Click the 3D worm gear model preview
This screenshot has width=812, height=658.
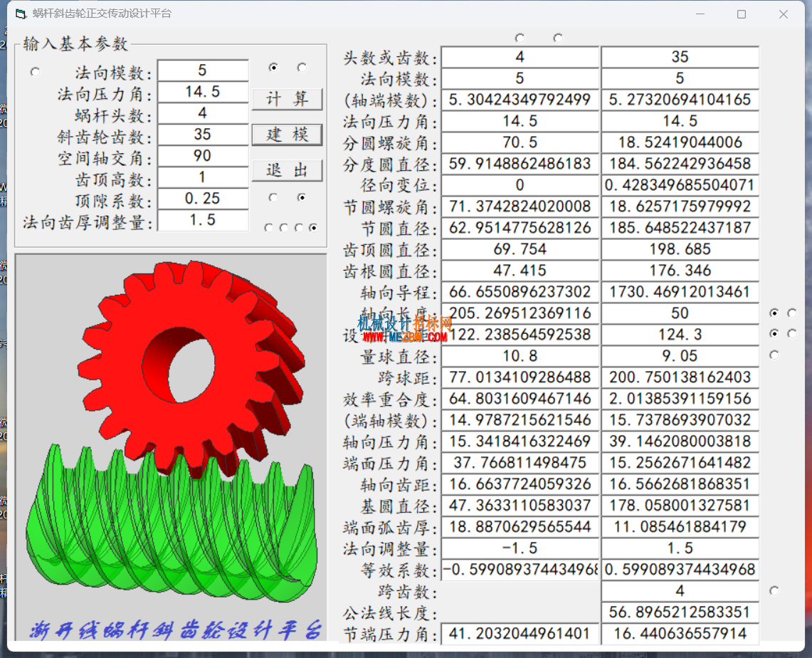[x=171, y=448]
